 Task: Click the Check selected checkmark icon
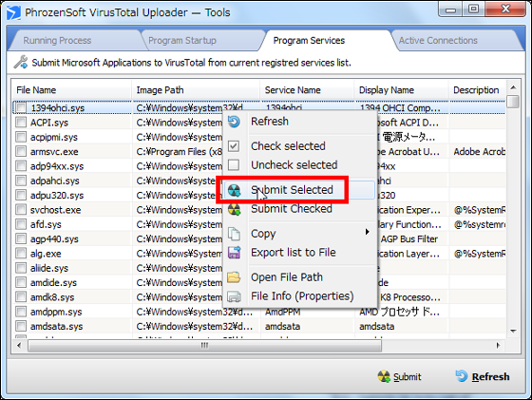[234, 146]
